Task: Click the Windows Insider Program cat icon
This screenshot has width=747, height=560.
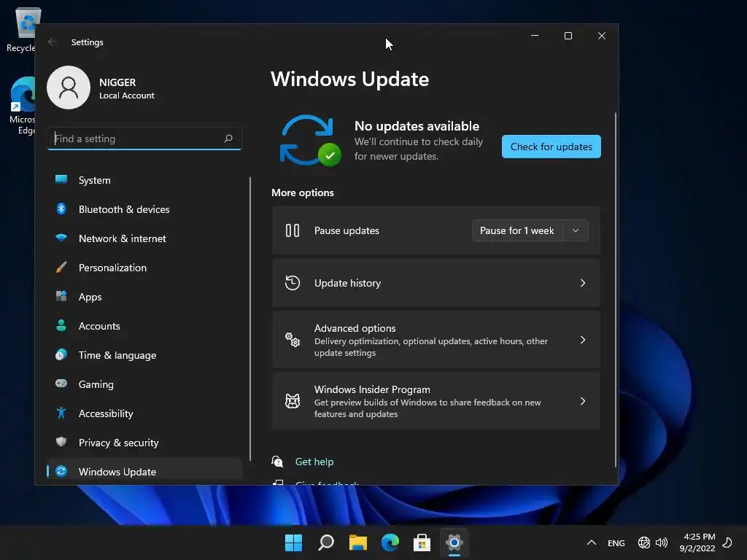Action: (x=293, y=401)
